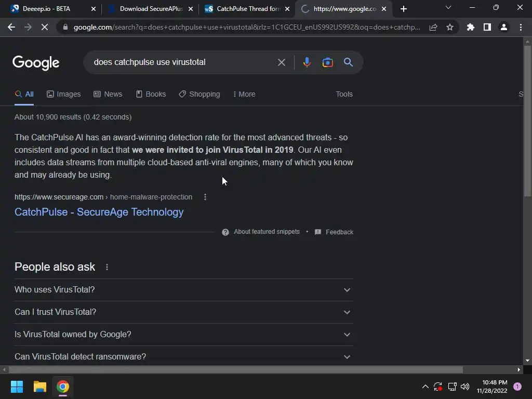Click the vertical scrollbar thumb
The width and height of the screenshot is (532, 399).
click(x=527, y=121)
